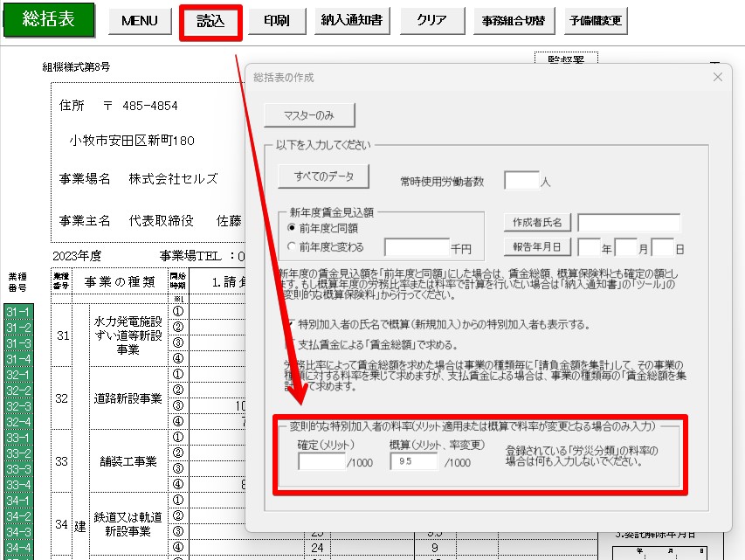The image size is (745, 560).
Task: Click the 印刷 print button
Action: (x=277, y=20)
